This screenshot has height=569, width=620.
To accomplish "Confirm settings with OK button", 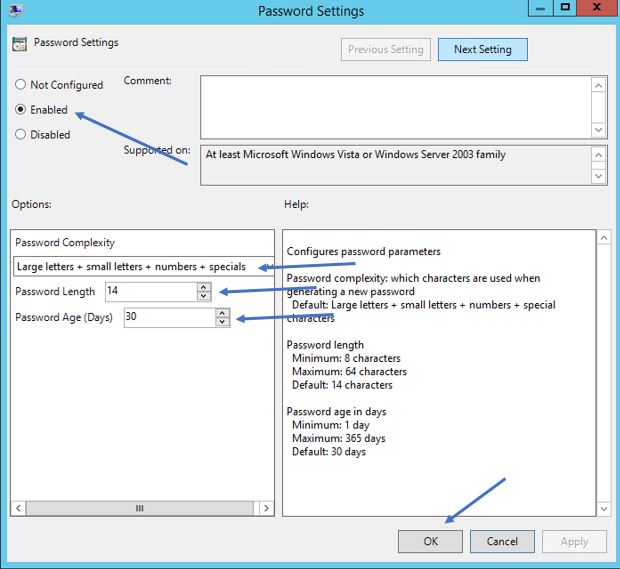I will pyautogui.click(x=430, y=541).
